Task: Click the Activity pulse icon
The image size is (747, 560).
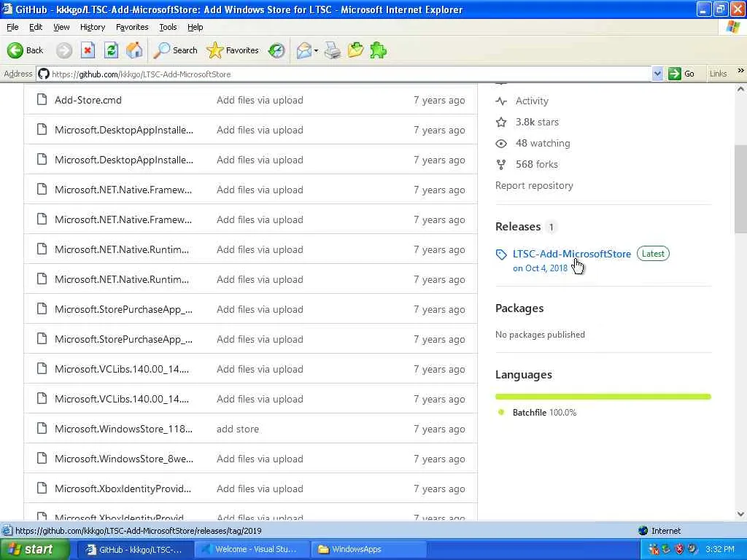Action: click(x=501, y=101)
